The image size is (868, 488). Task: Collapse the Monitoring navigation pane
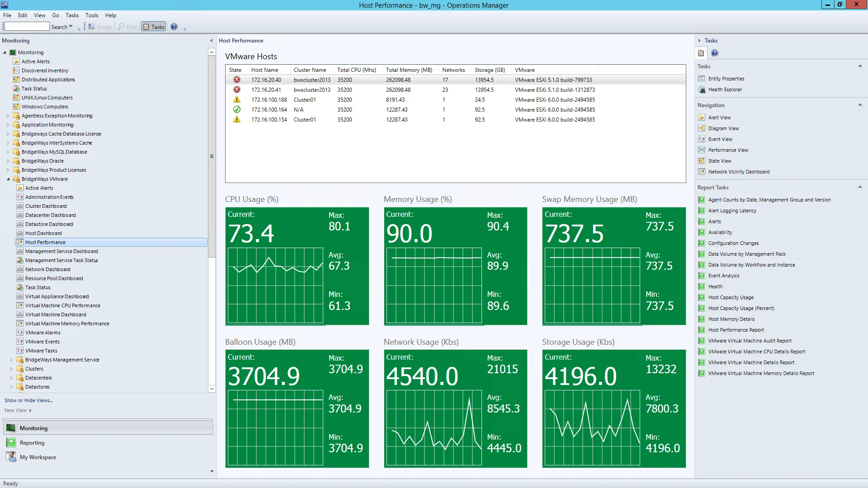[211, 41]
